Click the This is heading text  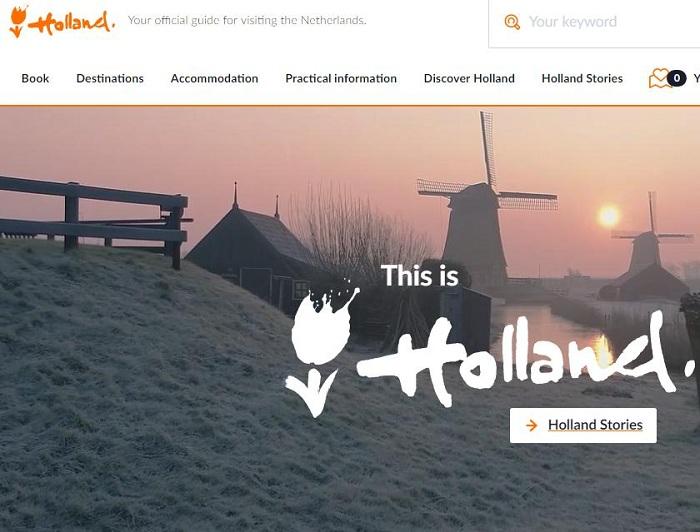click(420, 275)
